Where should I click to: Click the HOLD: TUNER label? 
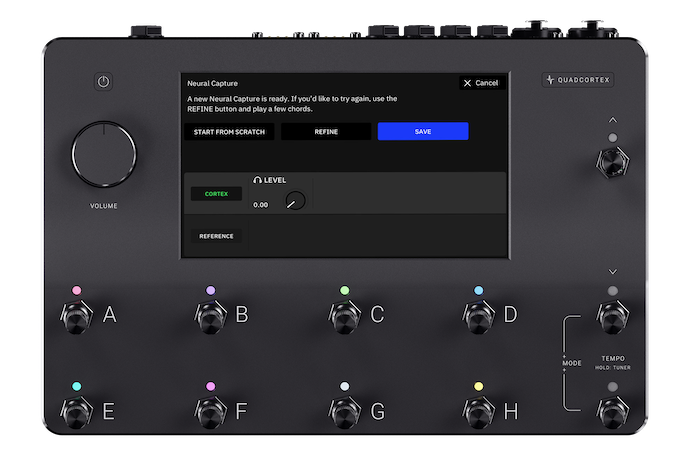613,368
